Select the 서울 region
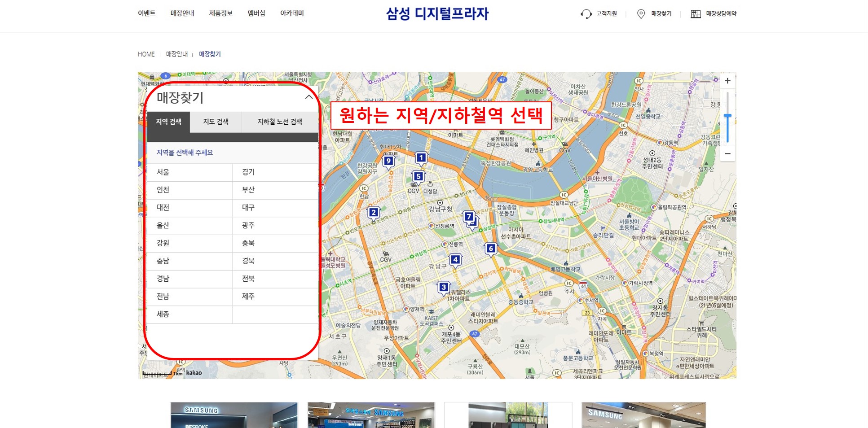This screenshot has width=868, height=428. pyautogui.click(x=189, y=172)
